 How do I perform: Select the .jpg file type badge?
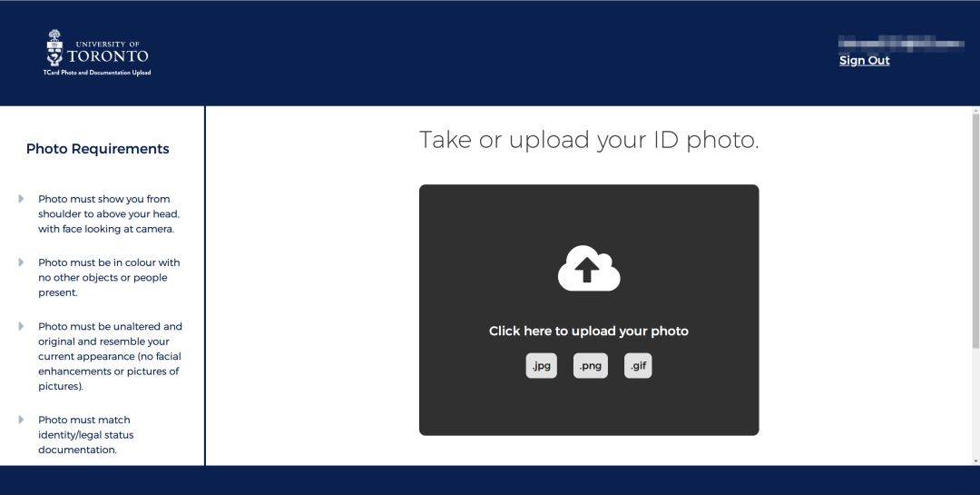coord(541,365)
